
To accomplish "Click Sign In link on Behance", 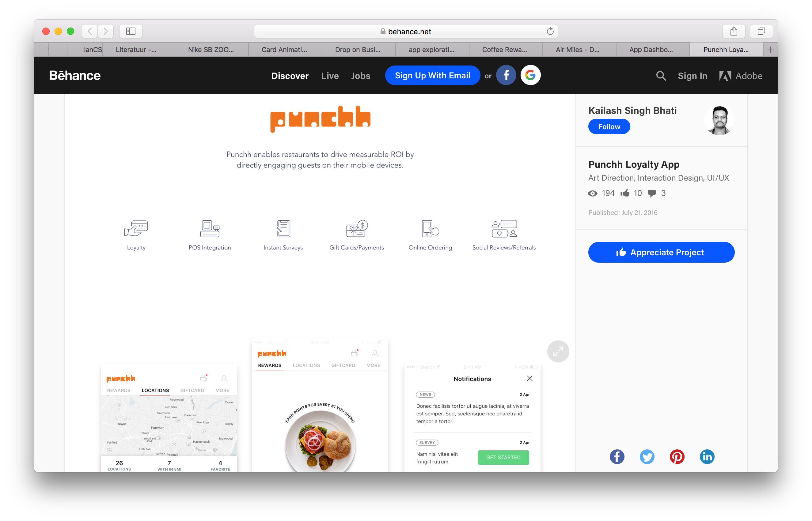I will click(693, 75).
